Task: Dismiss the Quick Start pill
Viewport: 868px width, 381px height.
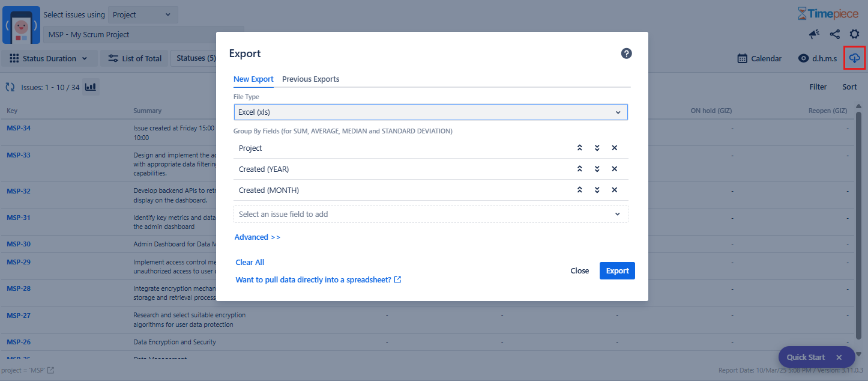Action: click(x=839, y=357)
